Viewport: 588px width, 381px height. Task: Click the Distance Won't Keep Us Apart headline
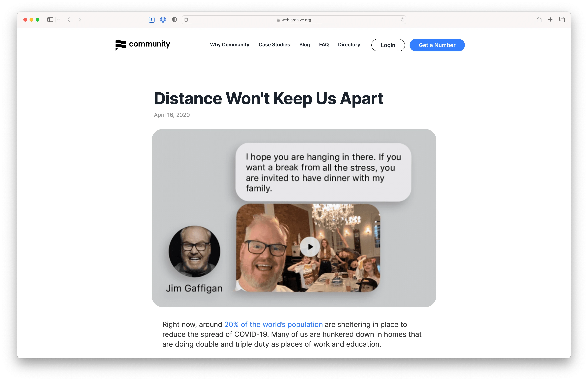pyautogui.click(x=269, y=98)
